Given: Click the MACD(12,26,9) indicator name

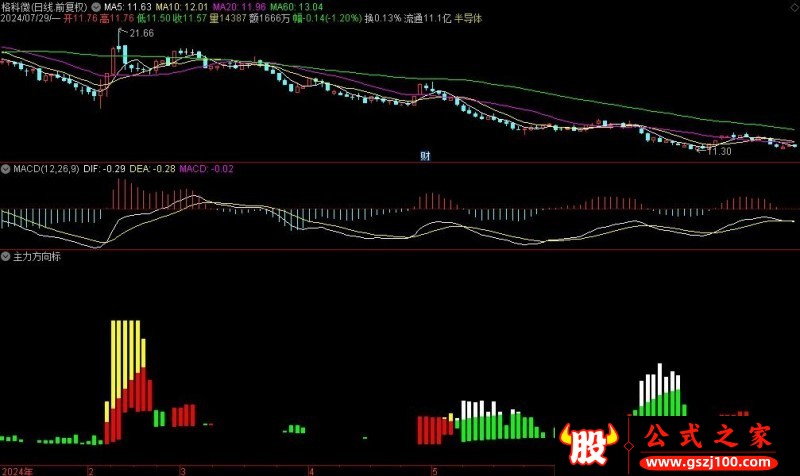Looking at the screenshot, I should (x=46, y=169).
